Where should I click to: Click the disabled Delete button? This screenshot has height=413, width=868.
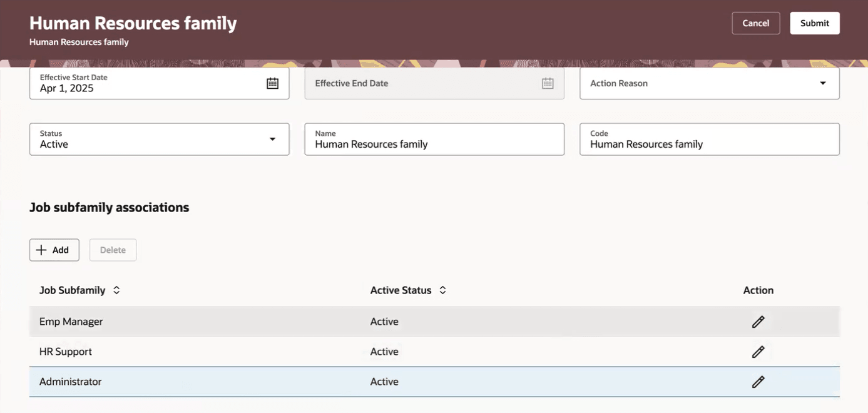(113, 250)
